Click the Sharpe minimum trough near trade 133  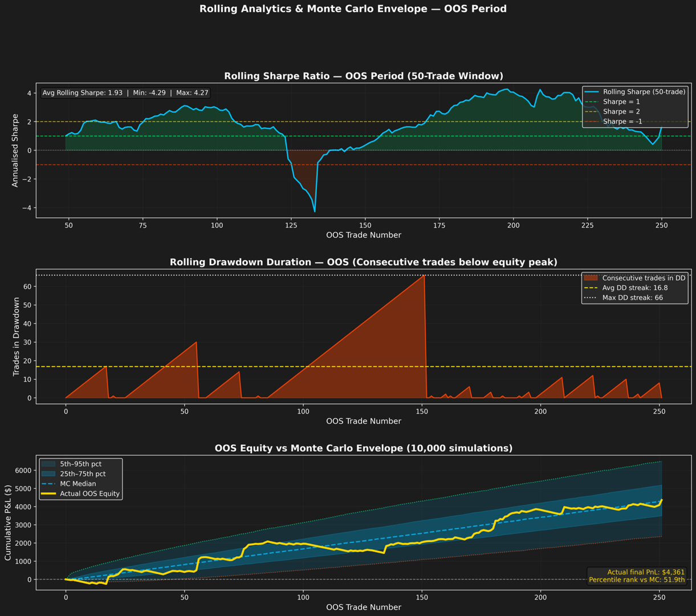point(315,211)
